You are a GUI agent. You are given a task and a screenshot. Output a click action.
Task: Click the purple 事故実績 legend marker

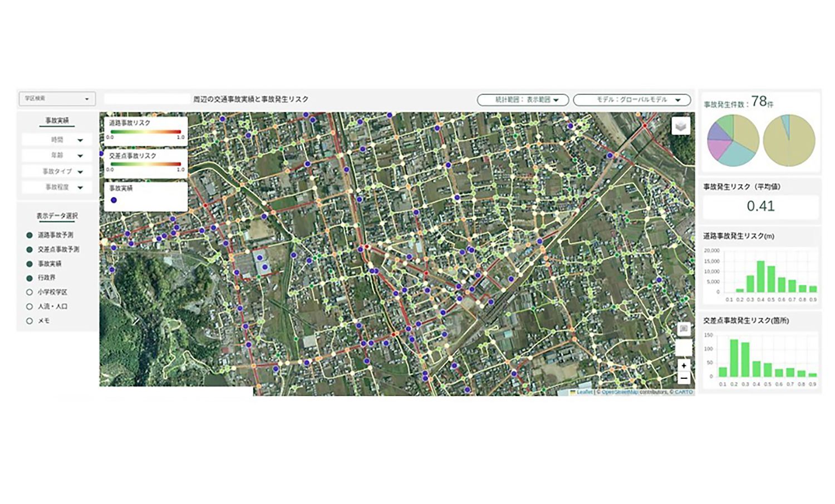(x=114, y=200)
